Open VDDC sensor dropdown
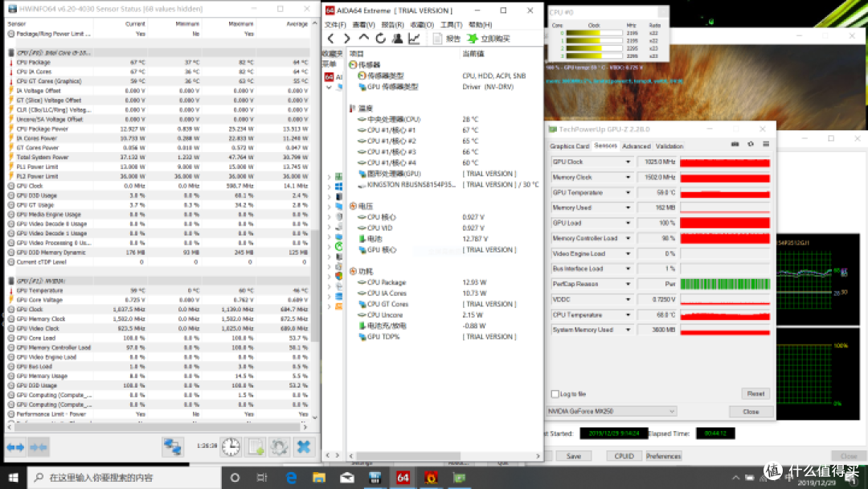Viewport: 868px width, 489px height. click(628, 300)
